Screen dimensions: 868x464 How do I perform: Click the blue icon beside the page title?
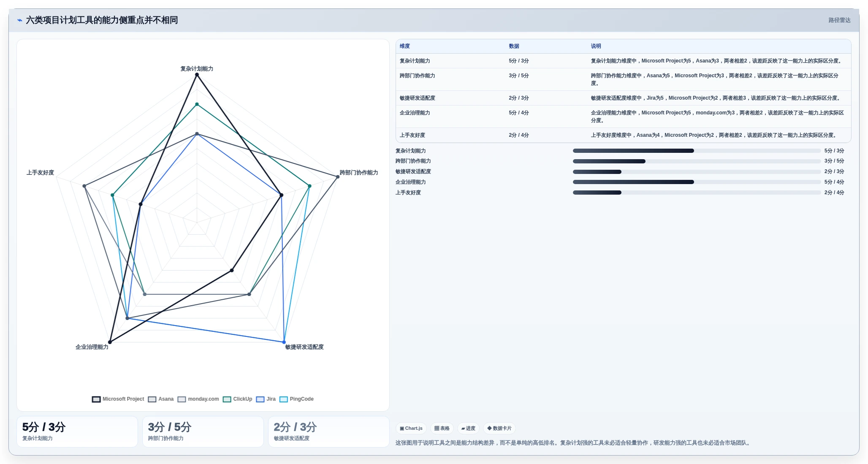(x=19, y=20)
